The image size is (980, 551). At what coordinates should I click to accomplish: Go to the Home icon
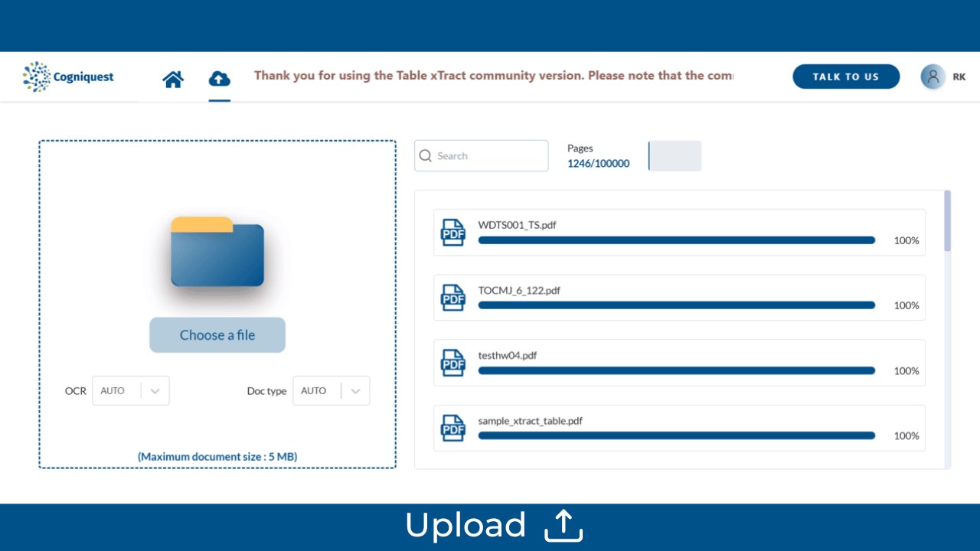(173, 79)
